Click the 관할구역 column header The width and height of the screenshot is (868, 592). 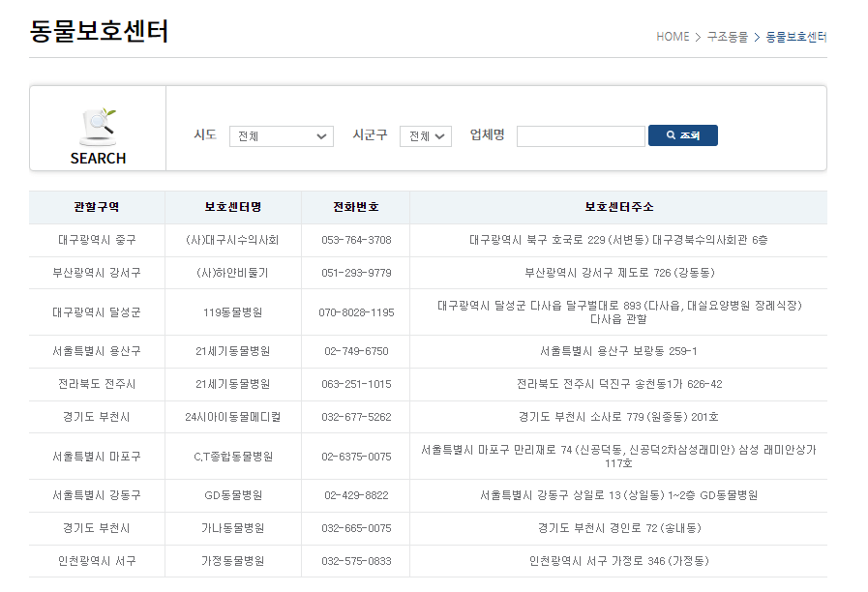(96, 207)
